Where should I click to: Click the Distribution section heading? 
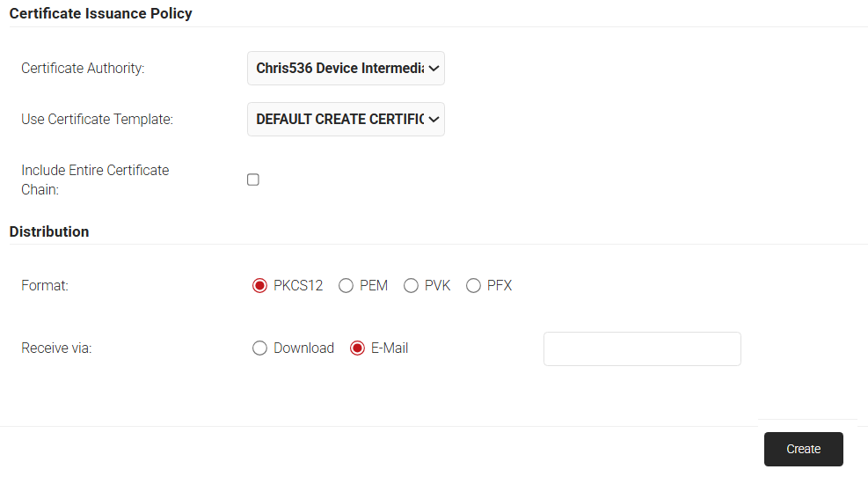click(49, 231)
